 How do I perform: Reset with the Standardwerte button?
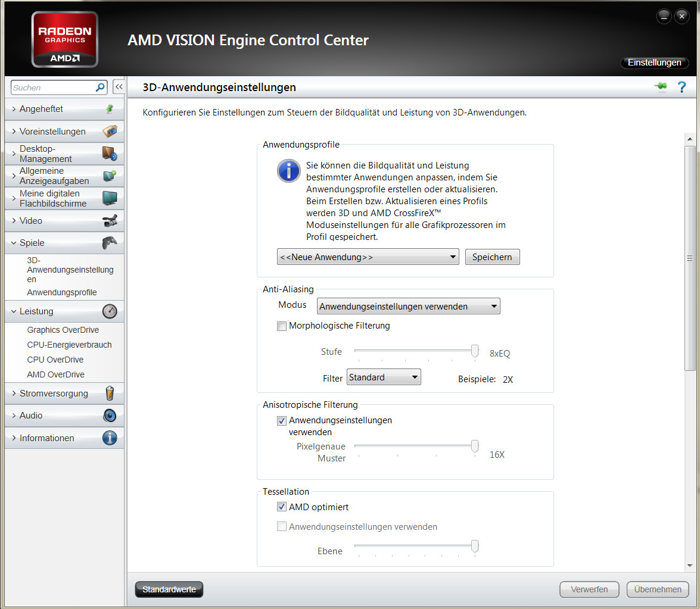(169, 589)
